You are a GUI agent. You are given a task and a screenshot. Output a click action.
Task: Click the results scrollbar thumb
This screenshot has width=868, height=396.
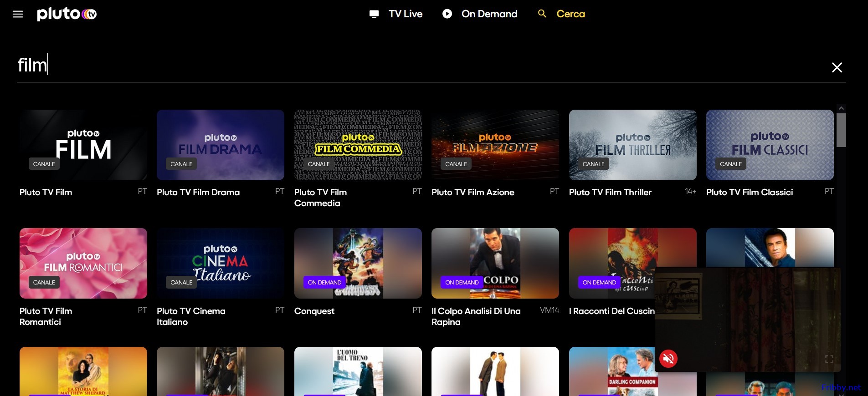(841, 130)
